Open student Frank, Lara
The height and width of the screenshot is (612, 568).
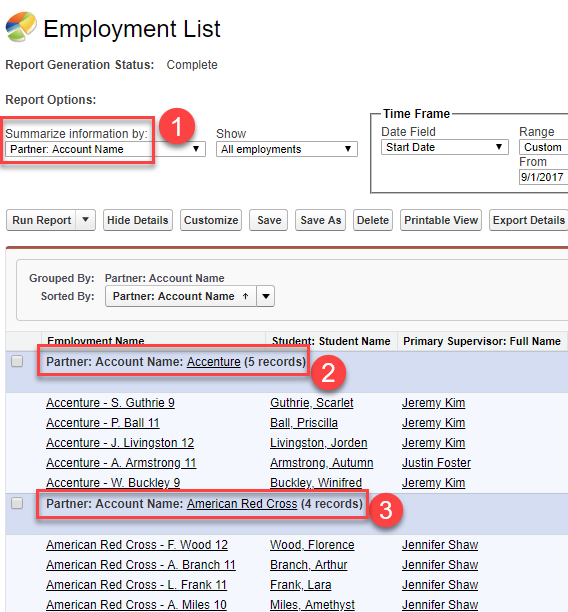pyautogui.click(x=300, y=585)
